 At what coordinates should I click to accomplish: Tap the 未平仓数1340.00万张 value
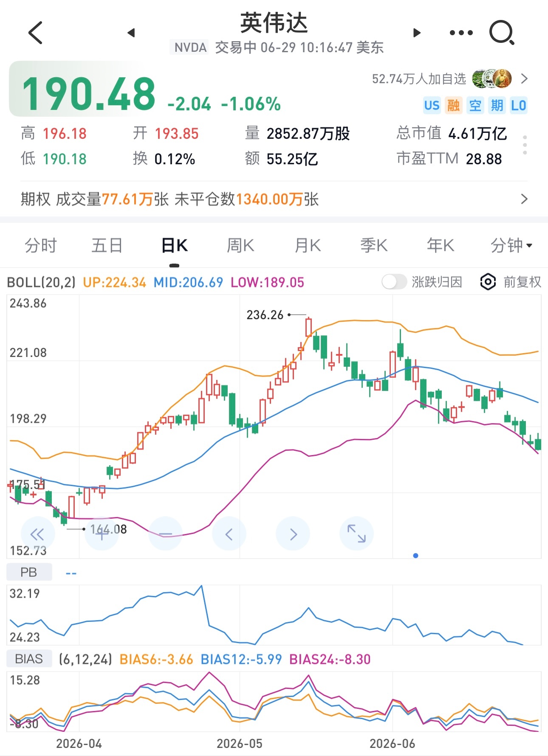246,199
